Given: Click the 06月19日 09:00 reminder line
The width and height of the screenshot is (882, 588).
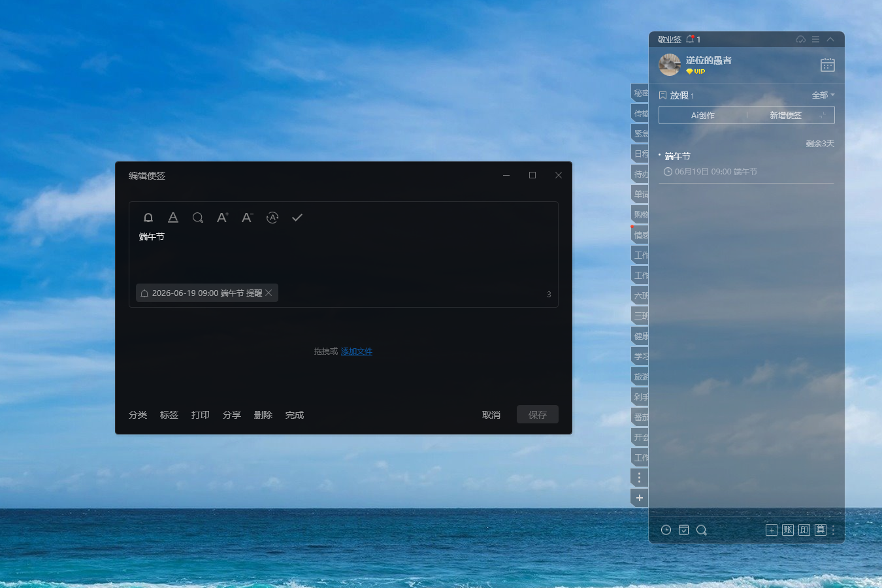Looking at the screenshot, I should point(710,172).
